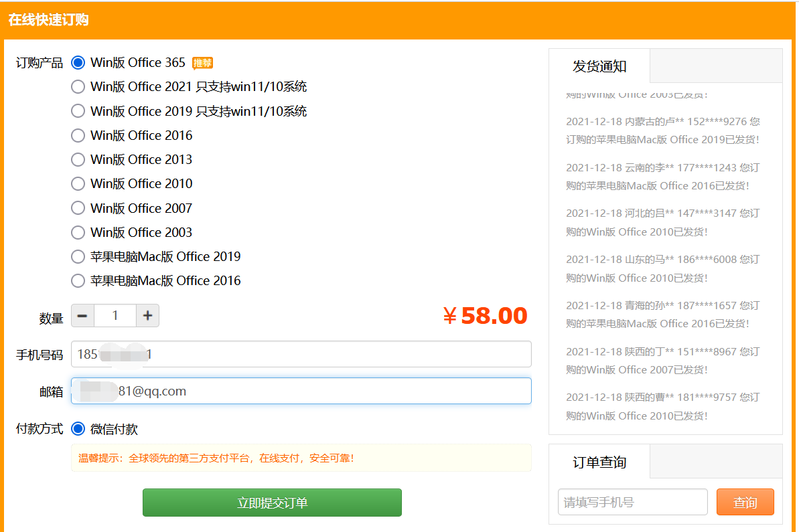
Task: Increase quantity with the plus button
Action: coord(148,316)
